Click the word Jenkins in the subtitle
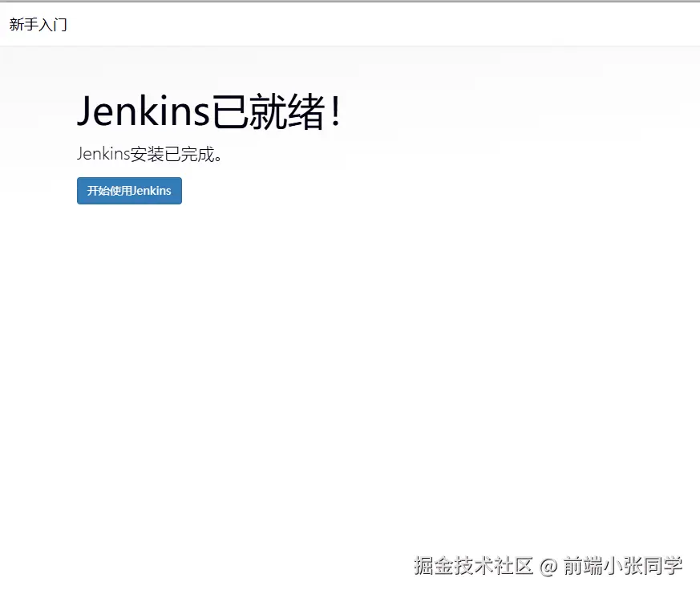 105,154
